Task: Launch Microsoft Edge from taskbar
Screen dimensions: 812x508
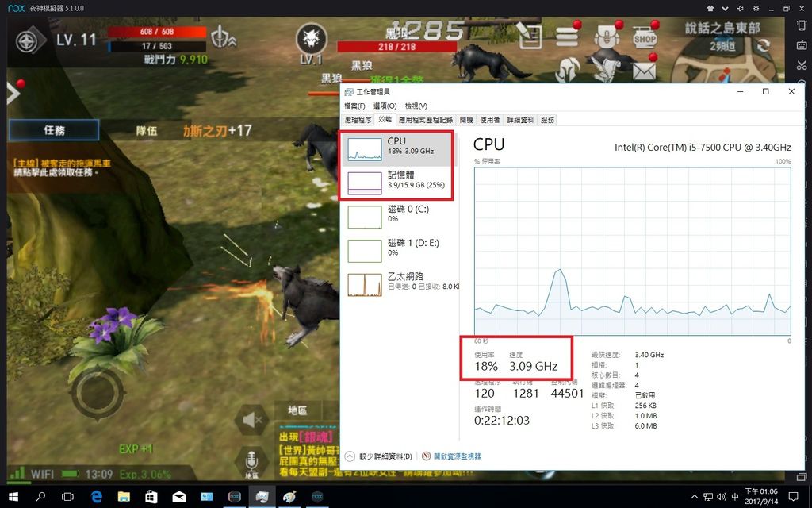Action: pyautogui.click(x=96, y=497)
